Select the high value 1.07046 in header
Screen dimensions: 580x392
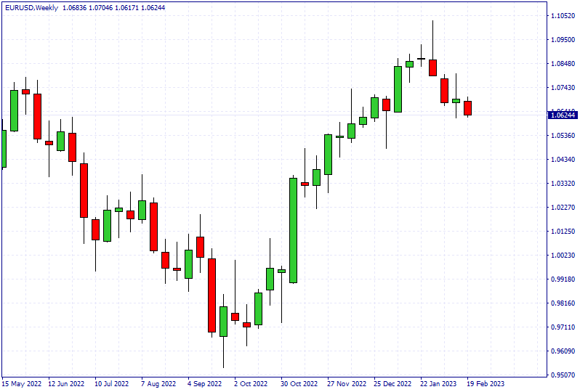(x=100, y=8)
